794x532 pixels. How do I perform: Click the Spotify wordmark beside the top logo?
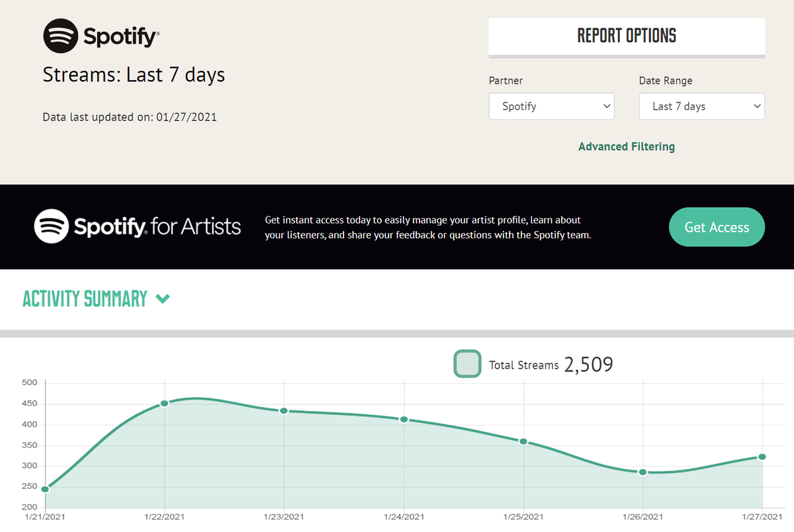(x=121, y=36)
